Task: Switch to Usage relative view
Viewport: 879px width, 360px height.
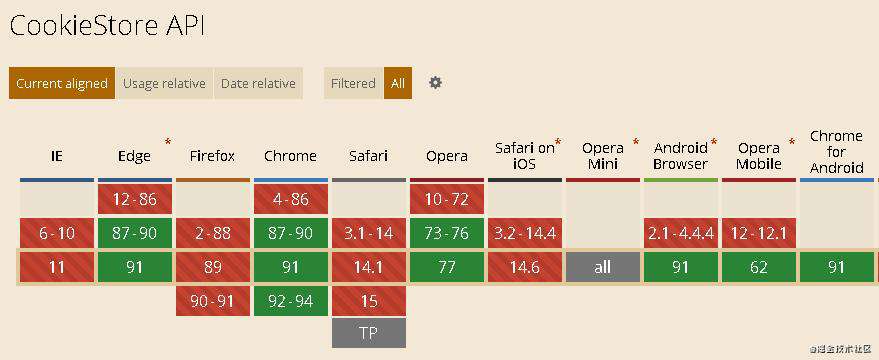Action: tap(164, 83)
